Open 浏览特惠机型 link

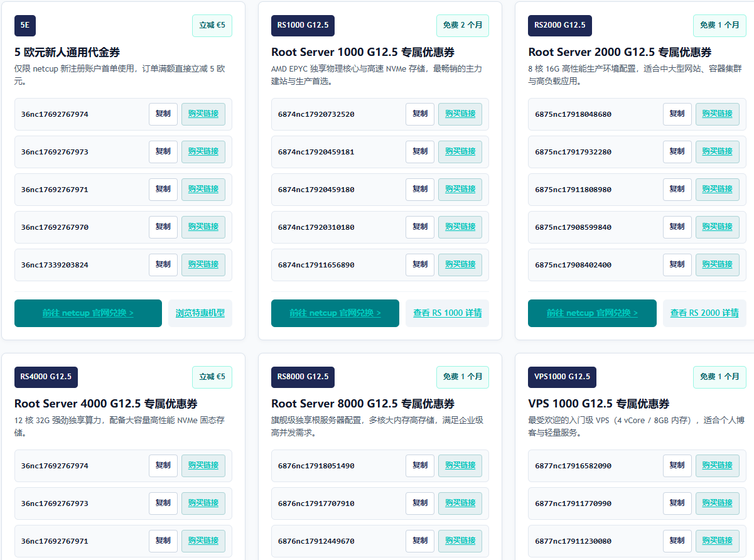click(200, 313)
